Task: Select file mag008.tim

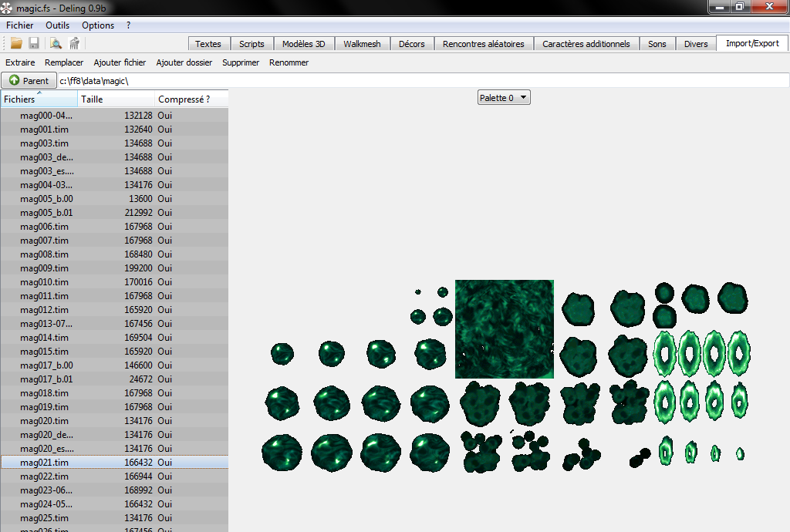Action: 114,254
